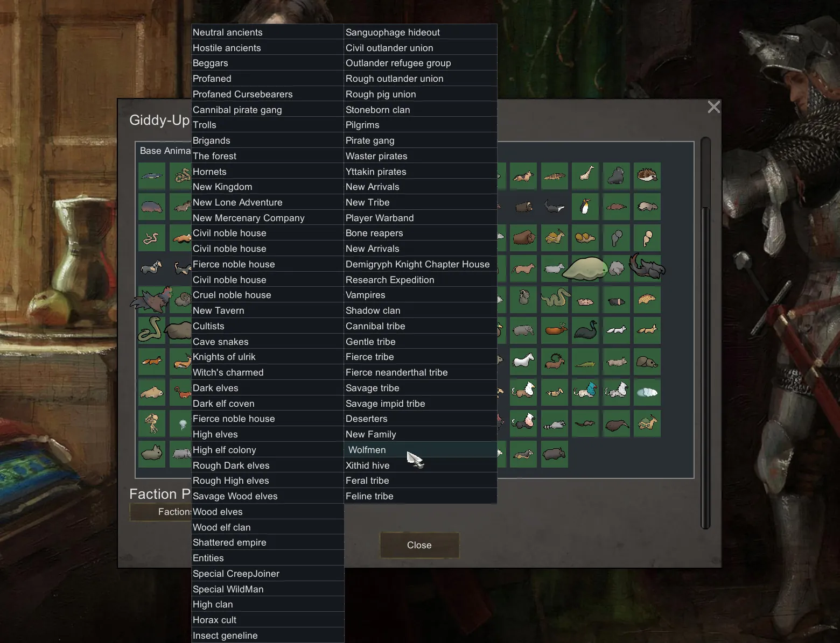Click the elephant animal icon
The image size is (840, 643).
[523, 330]
